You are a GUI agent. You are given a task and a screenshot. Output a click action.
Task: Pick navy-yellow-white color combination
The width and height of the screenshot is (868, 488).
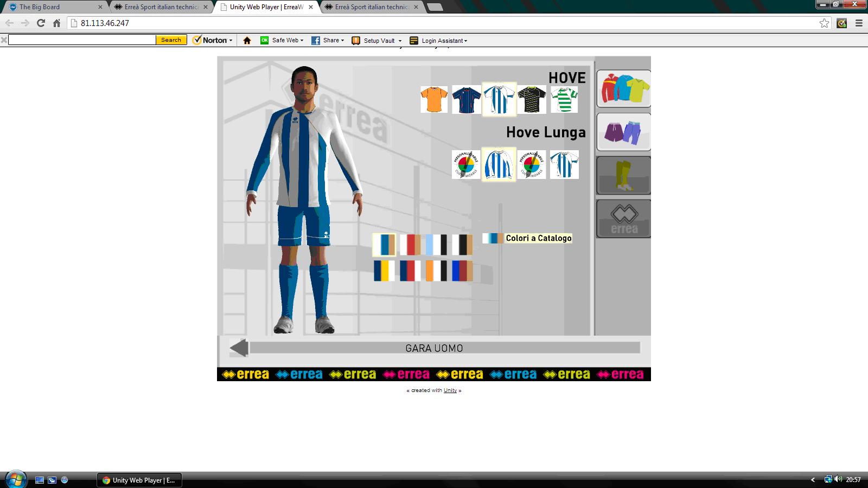click(x=384, y=271)
